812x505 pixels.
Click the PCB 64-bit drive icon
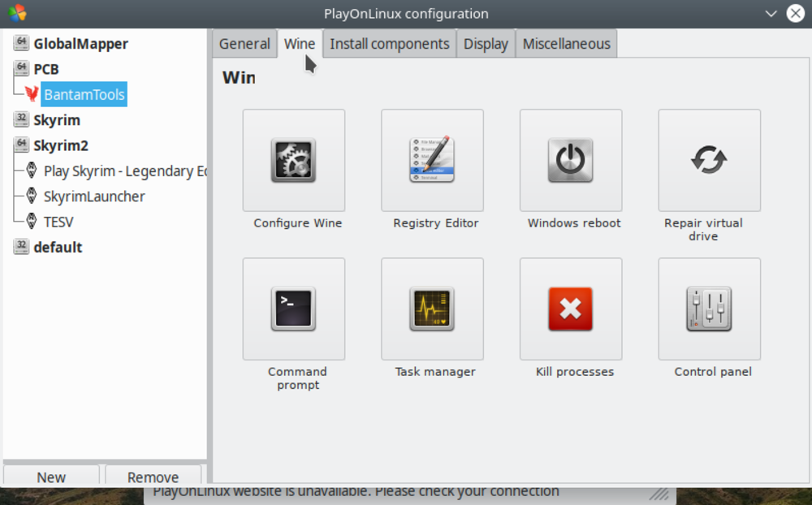(21, 68)
